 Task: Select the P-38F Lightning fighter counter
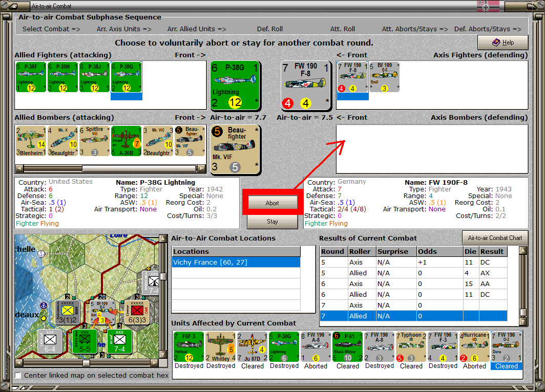(x=31, y=77)
